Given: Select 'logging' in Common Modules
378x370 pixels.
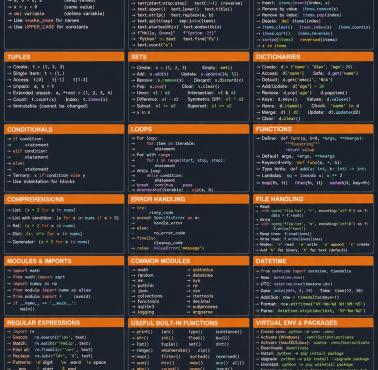Looking at the screenshot, I should tap(143, 312).
